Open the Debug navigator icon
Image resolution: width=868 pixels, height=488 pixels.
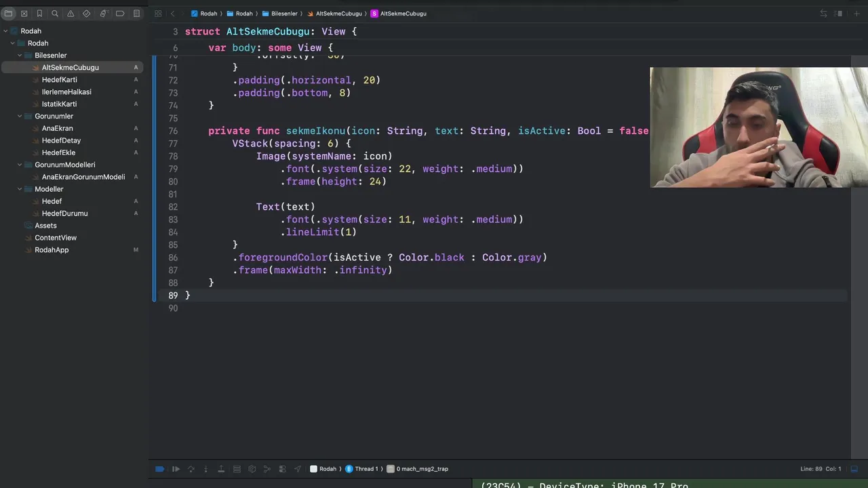(103, 14)
